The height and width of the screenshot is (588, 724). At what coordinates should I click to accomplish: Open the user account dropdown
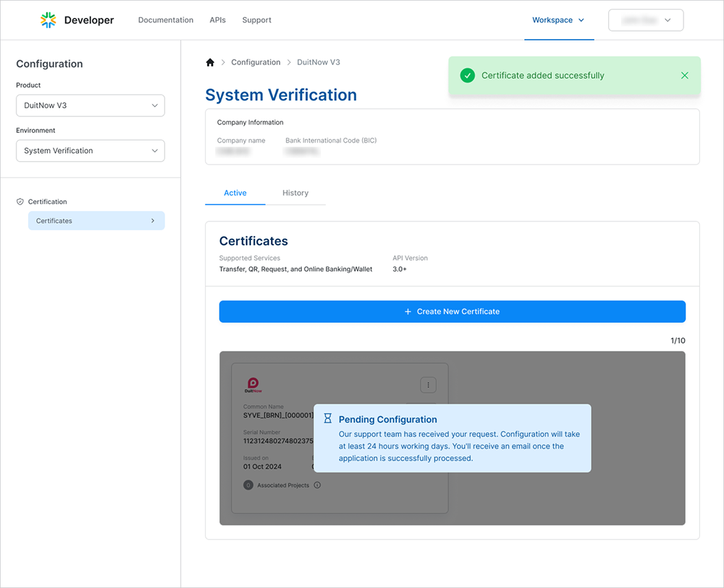pyautogui.click(x=646, y=21)
